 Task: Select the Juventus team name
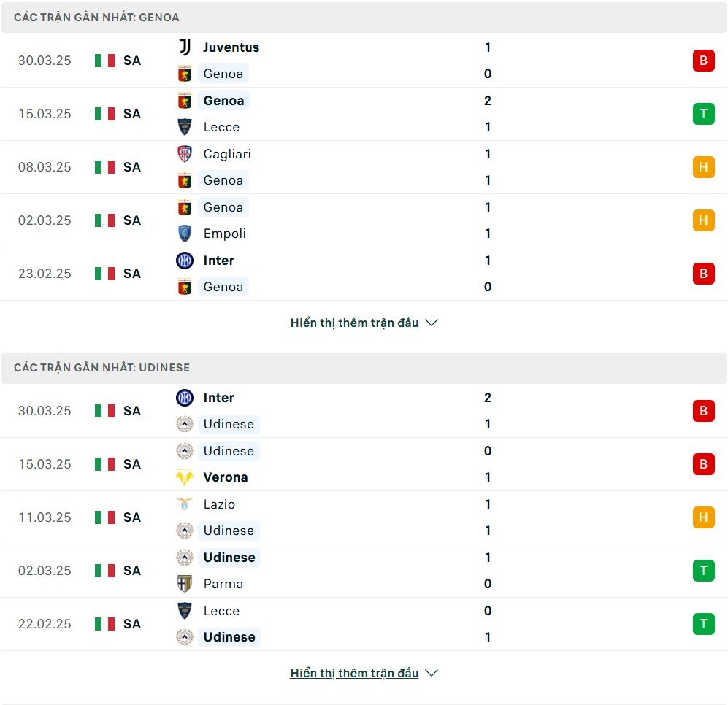tap(231, 47)
